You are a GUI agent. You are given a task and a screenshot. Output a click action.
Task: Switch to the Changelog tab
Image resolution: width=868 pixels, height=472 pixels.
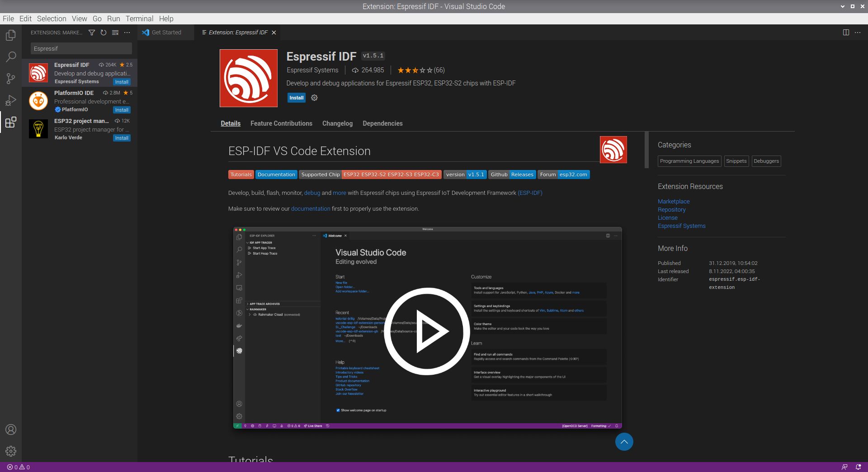337,123
